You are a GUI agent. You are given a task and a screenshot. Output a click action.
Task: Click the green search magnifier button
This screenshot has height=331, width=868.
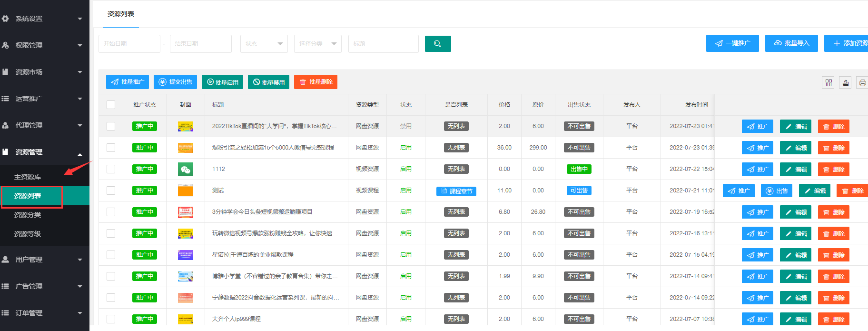437,44
